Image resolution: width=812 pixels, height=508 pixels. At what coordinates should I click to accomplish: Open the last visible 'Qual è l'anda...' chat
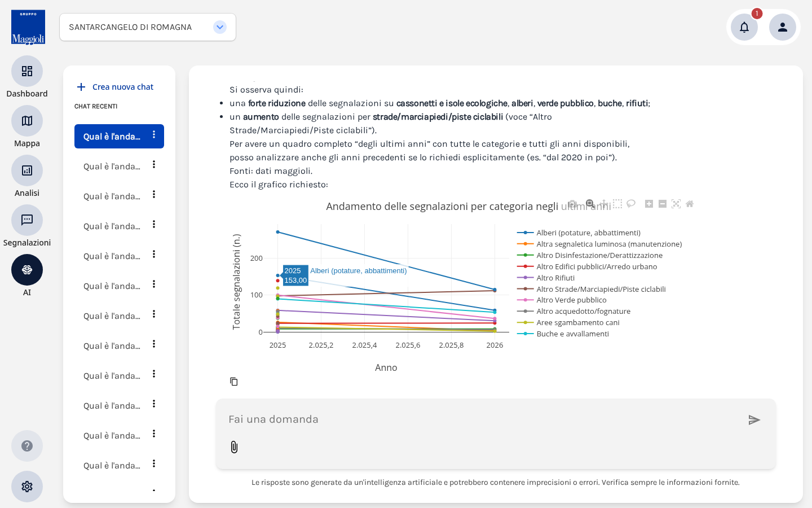[x=112, y=466]
